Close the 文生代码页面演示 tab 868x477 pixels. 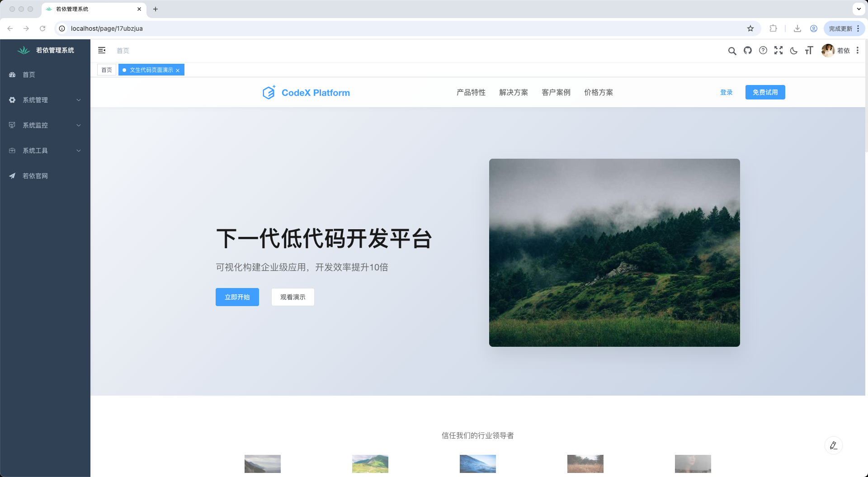coord(178,70)
